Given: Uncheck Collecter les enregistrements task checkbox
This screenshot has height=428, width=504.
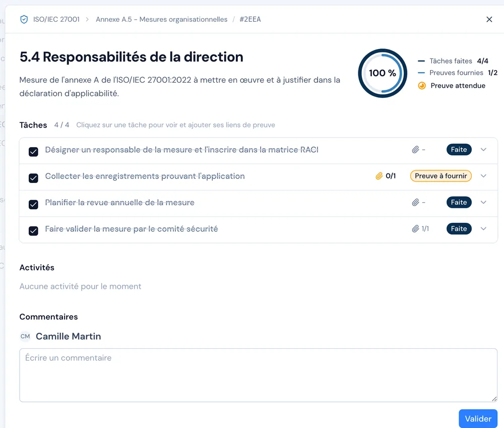Looking at the screenshot, I should click(33, 178).
